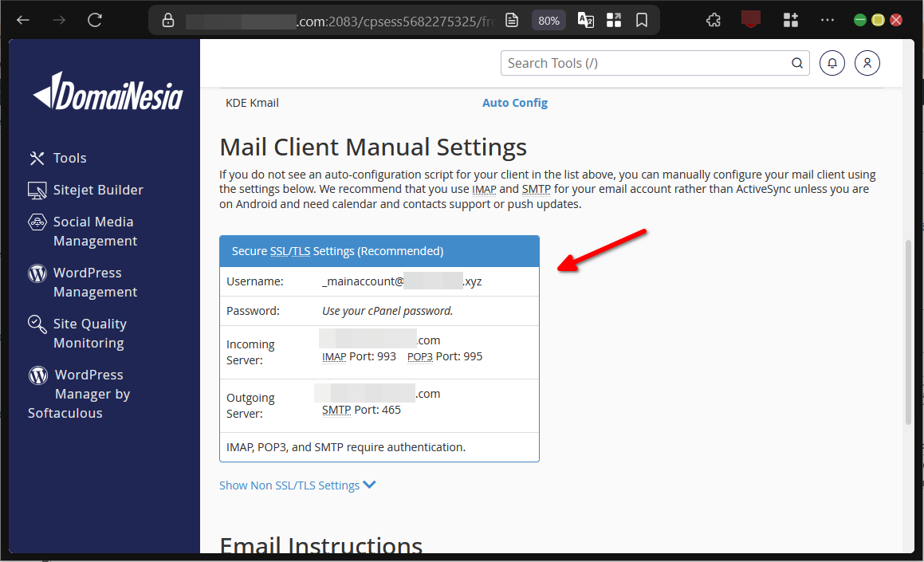Select WordPress Management in sidebar
924x562 pixels.
37,273
